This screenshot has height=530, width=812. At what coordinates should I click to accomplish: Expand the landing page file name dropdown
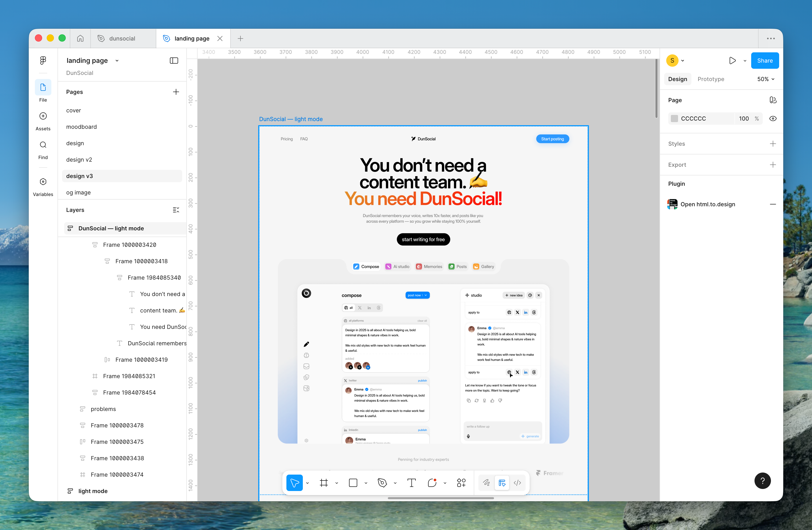117,61
